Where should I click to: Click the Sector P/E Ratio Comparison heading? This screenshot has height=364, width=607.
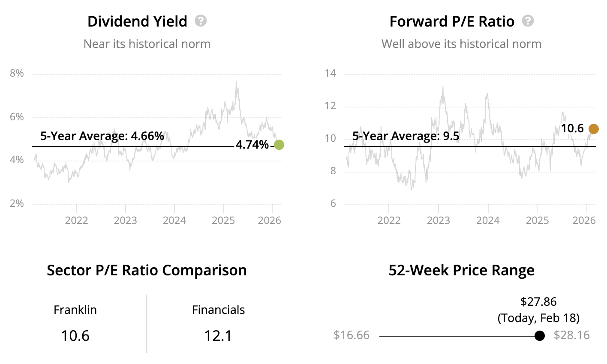tap(147, 270)
